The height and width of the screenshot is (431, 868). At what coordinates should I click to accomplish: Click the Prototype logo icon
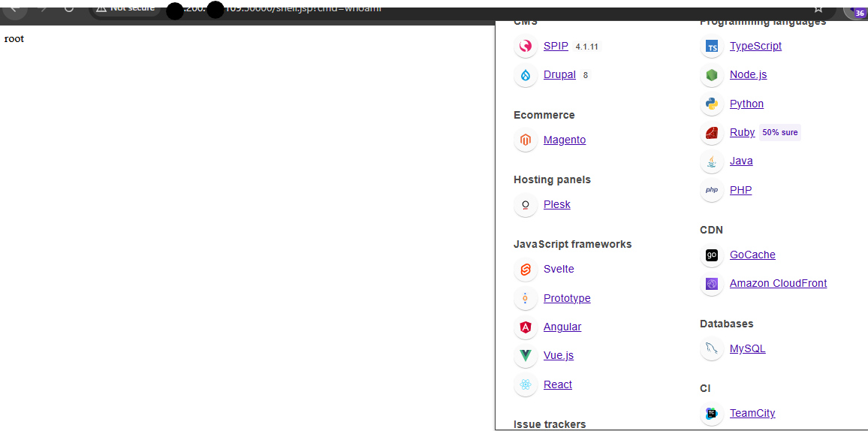pos(526,298)
